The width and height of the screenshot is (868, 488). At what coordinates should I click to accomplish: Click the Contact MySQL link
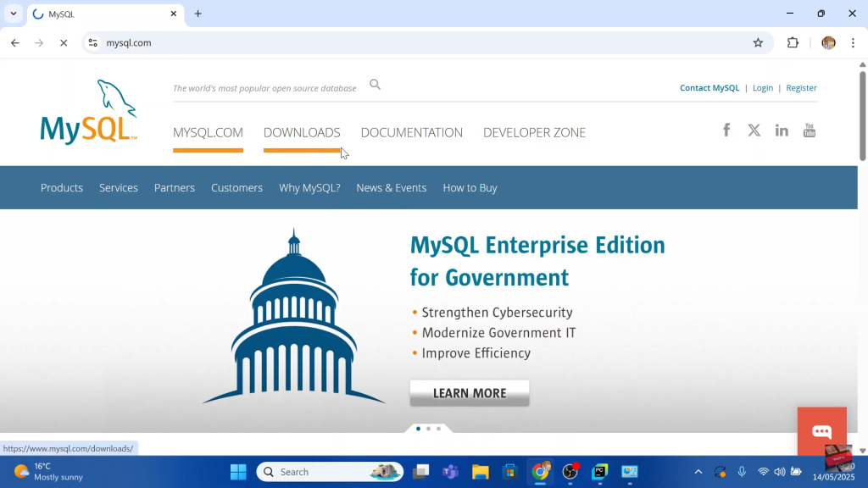pos(709,88)
